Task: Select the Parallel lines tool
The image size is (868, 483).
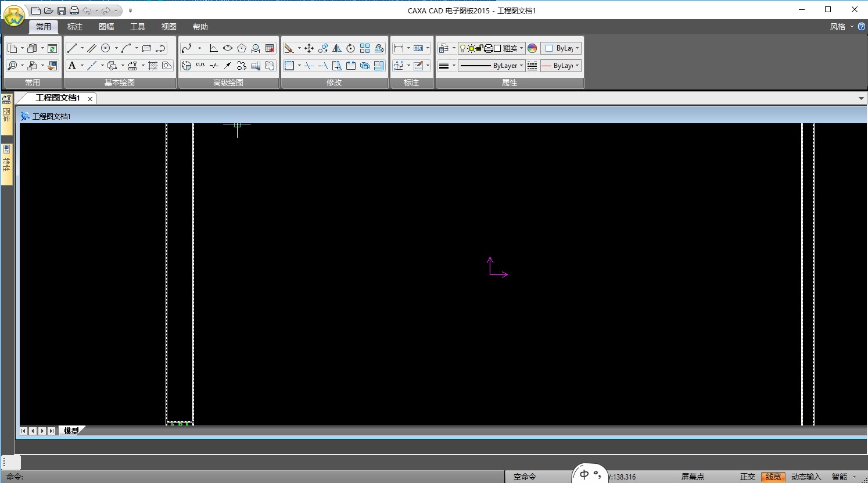Action: [92, 48]
